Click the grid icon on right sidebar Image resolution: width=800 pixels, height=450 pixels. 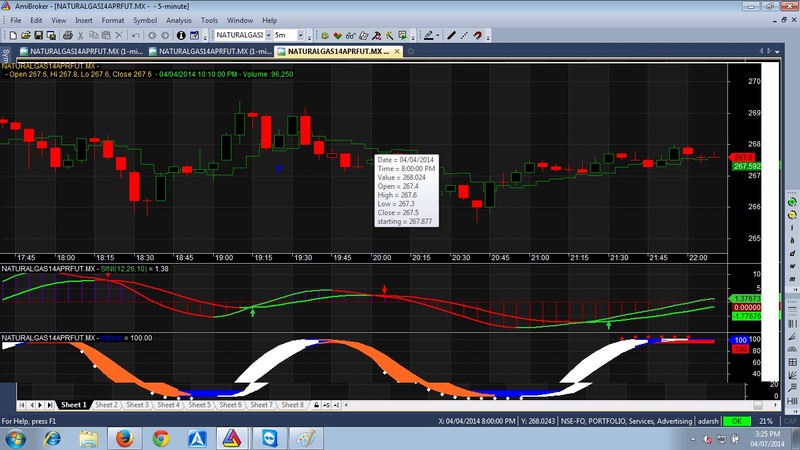click(792, 362)
